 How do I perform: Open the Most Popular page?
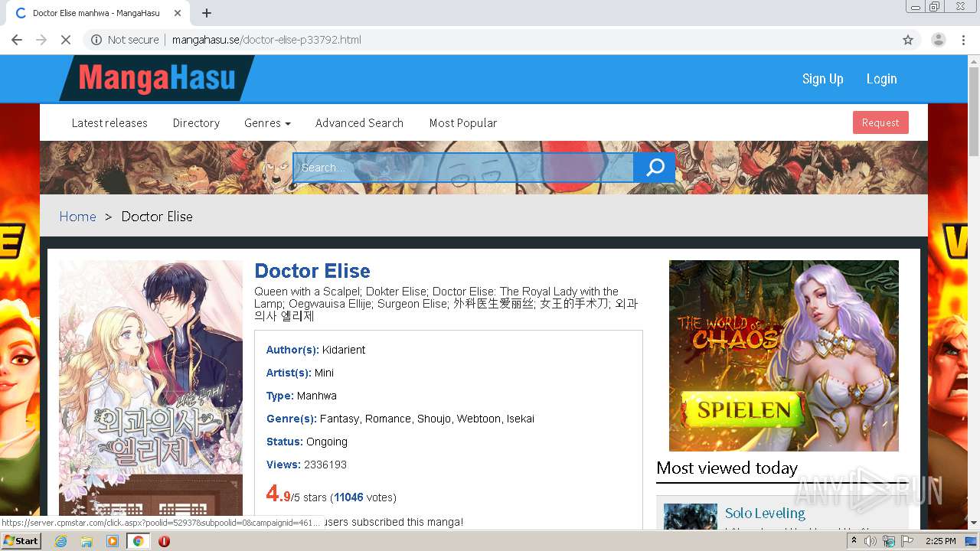(x=463, y=122)
